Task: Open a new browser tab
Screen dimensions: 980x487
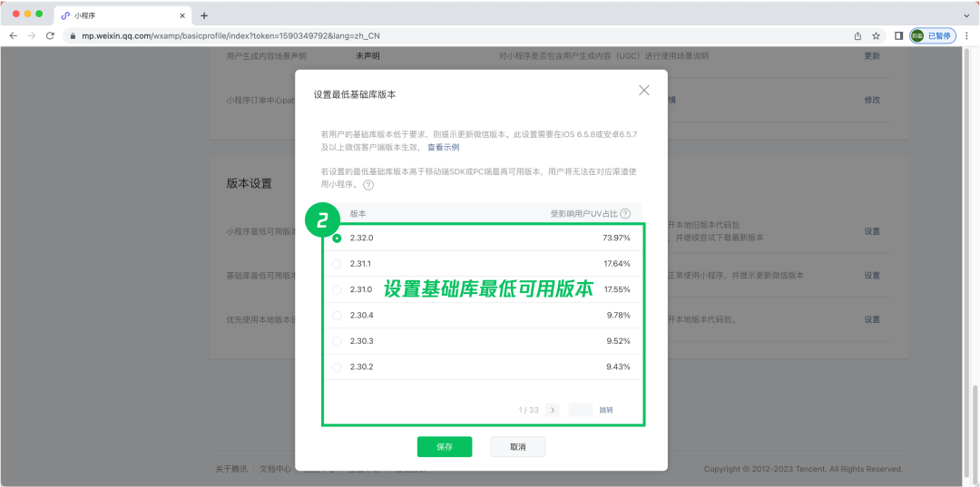Action: coord(204,15)
